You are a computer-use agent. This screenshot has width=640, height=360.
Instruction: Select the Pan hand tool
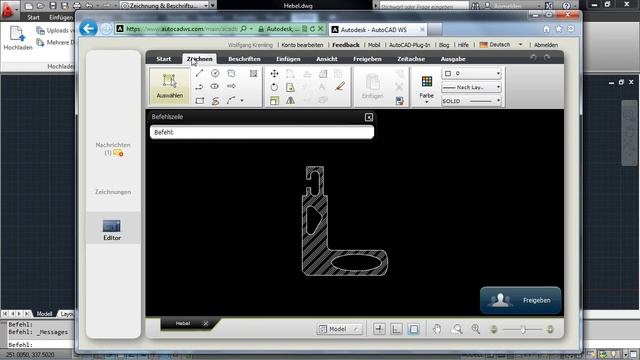[x=437, y=329]
